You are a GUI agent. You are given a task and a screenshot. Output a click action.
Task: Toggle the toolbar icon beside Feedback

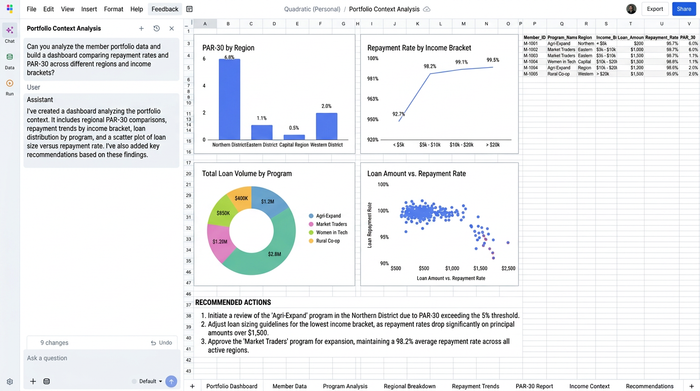pos(189,9)
